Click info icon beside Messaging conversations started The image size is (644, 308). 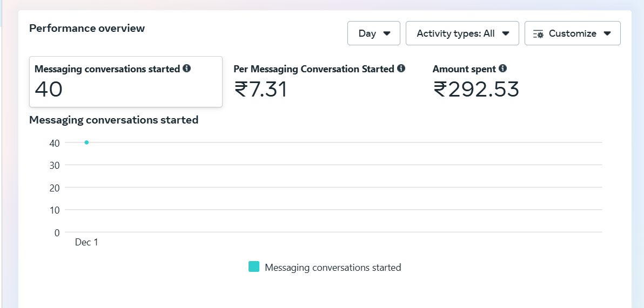tap(187, 69)
